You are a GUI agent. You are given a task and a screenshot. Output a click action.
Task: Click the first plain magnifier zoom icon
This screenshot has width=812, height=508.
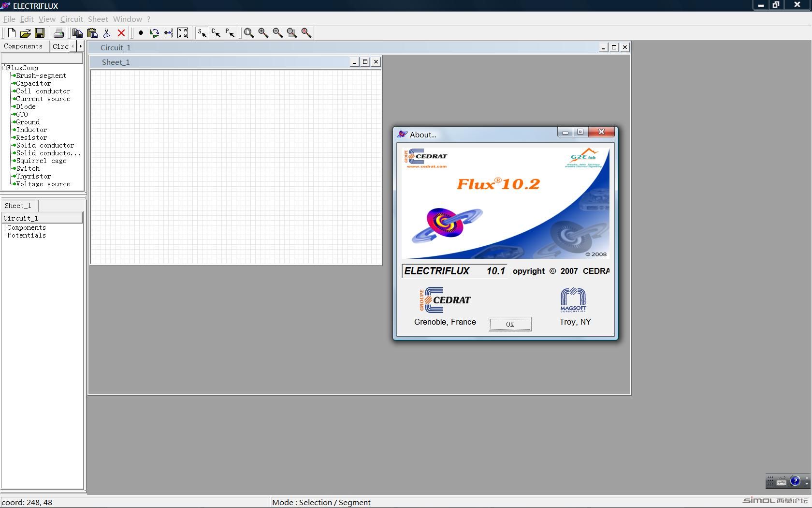pyautogui.click(x=249, y=33)
